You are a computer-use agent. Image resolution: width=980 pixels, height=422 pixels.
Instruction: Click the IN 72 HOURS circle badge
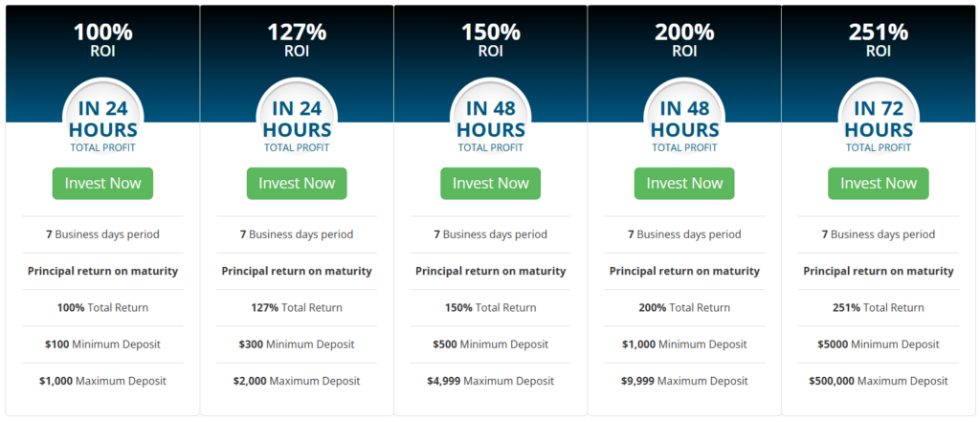click(879, 119)
